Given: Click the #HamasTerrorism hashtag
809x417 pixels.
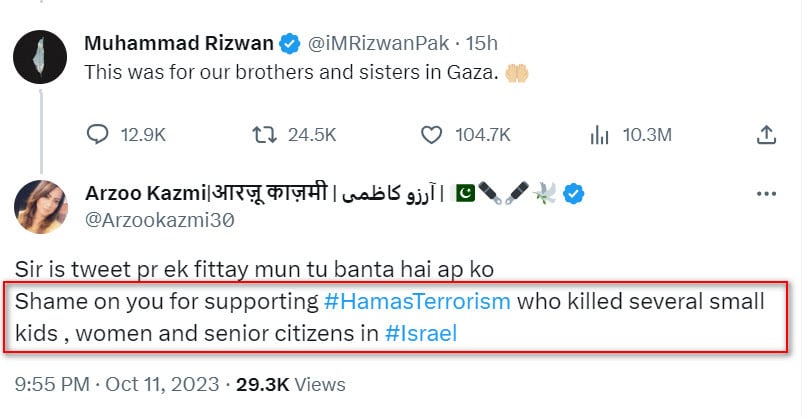Looking at the screenshot, I should [x=417, y=301].
